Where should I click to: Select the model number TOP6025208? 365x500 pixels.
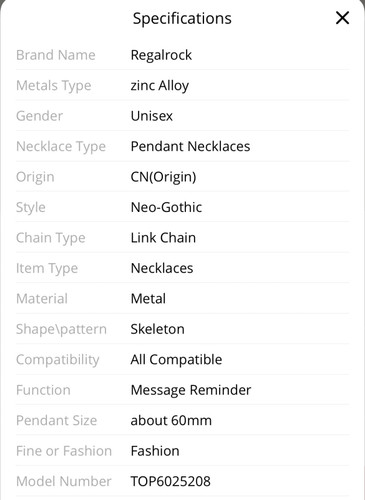tap(171, 482)
